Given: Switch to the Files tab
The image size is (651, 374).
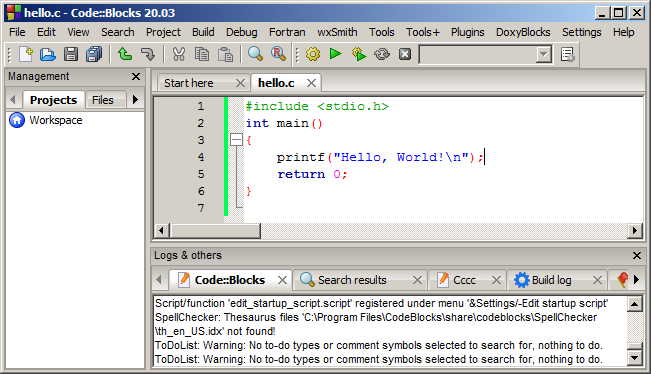Looking at the screenshot, I should tap(103, 100).
